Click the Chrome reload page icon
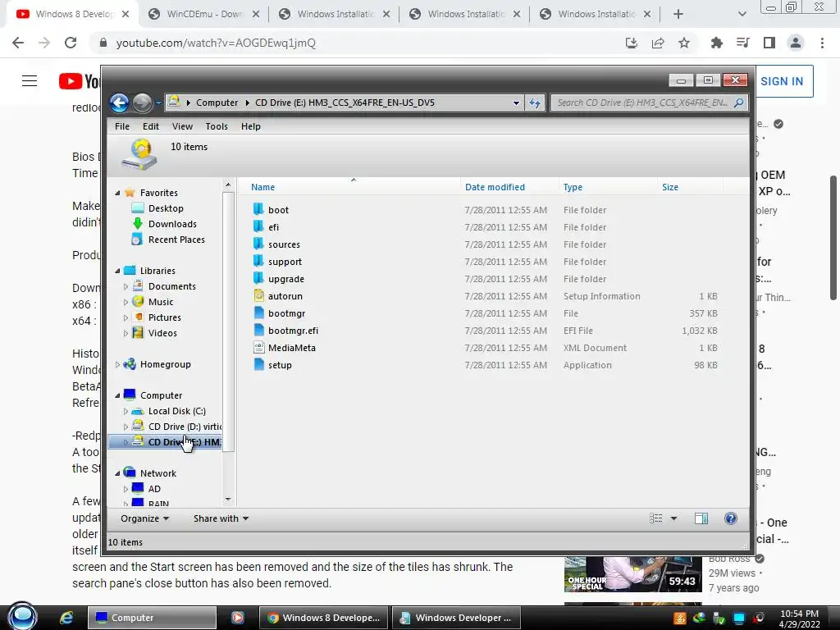This screenshot has height=630, width=840. click(71, 43)
